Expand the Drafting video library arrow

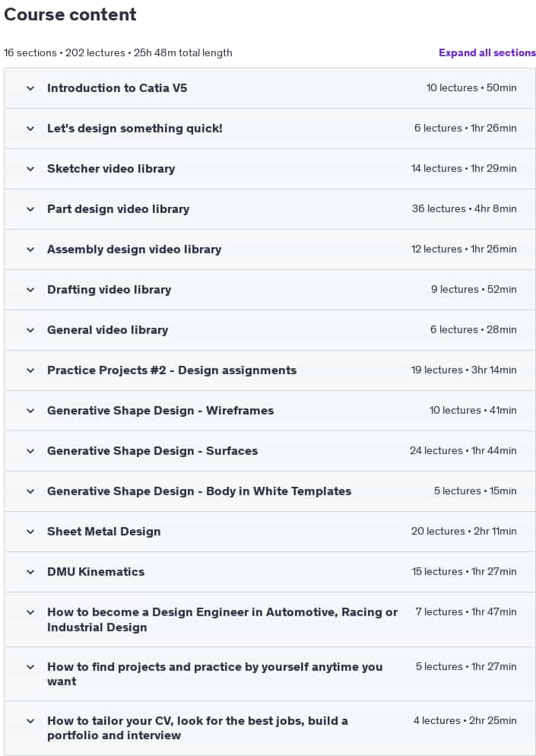pyautogui.click(x=30, y=290)
